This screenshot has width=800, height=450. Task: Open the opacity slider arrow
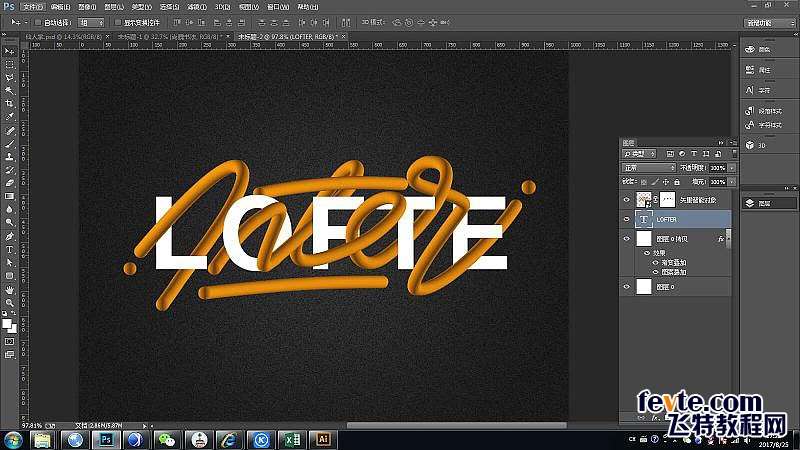click(x=732, y=167)
